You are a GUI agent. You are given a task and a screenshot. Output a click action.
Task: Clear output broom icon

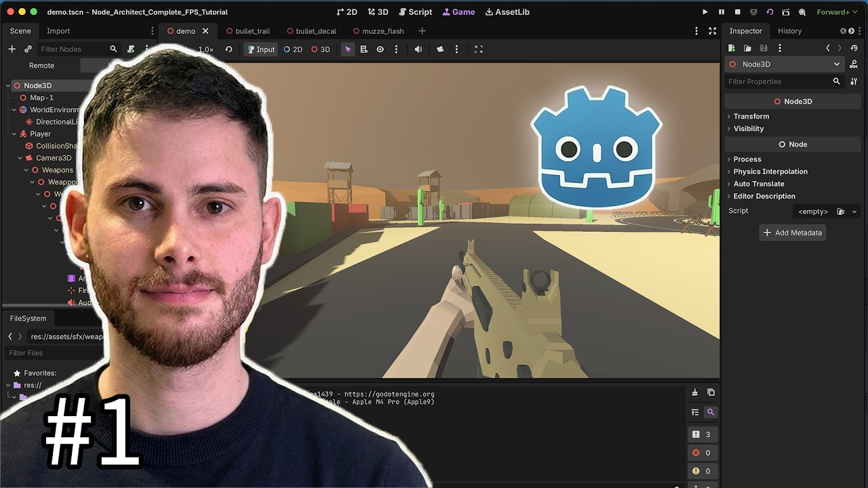point(695,392)
